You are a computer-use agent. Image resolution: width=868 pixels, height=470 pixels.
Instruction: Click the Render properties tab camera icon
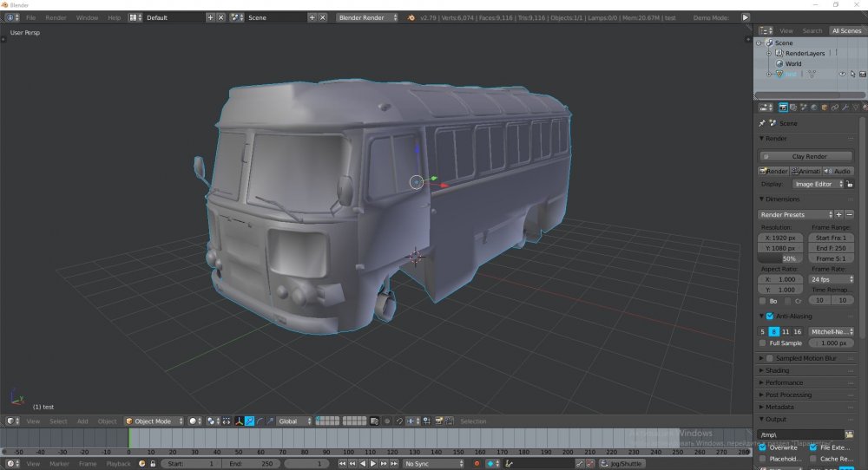pos(783,108)
